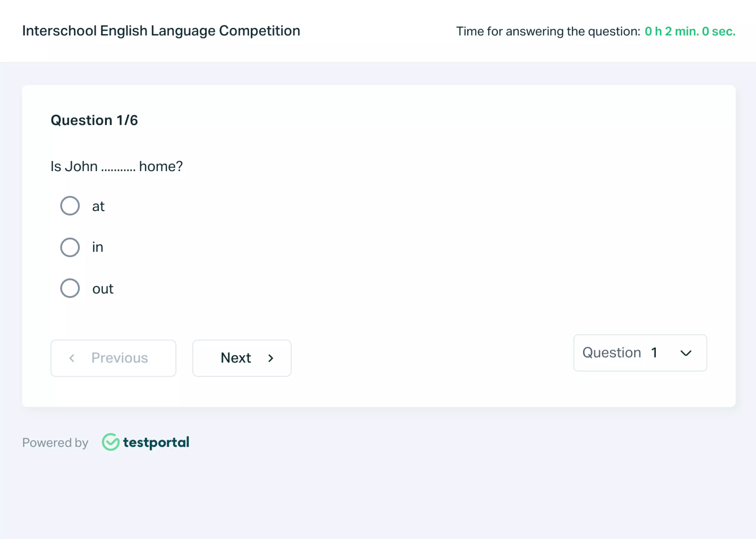
Task: Click the Question 1/6 heading
Action: click(x=94, y=120)
